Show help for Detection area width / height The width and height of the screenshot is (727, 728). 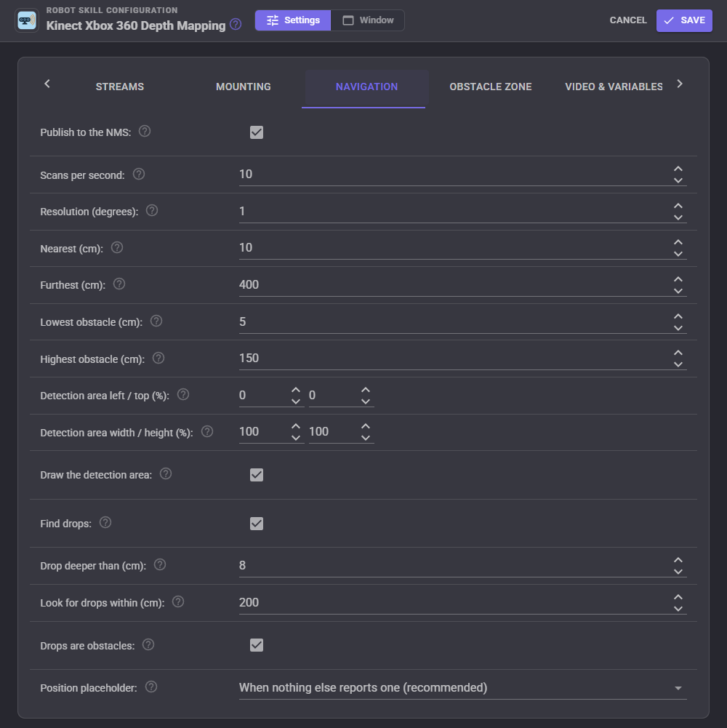(207, 431)
